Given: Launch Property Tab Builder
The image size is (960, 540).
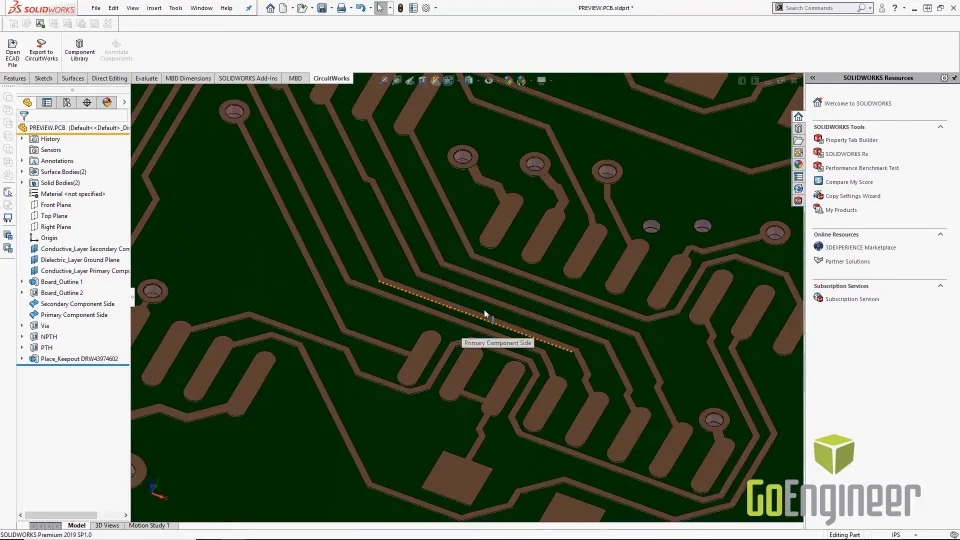Looking at the screenshot, I should [x=851, y=140].
